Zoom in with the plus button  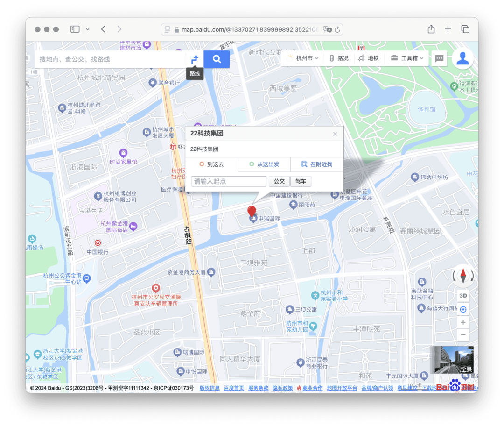point(463,322)
